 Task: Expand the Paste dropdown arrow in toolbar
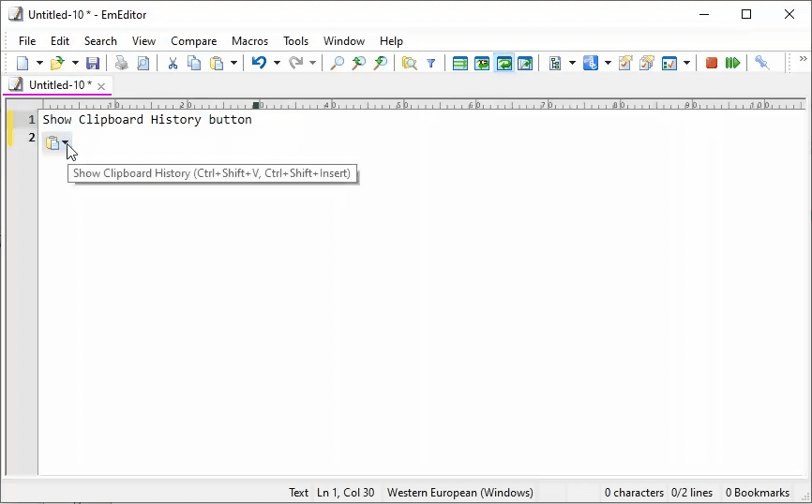[x=233, y=63]
